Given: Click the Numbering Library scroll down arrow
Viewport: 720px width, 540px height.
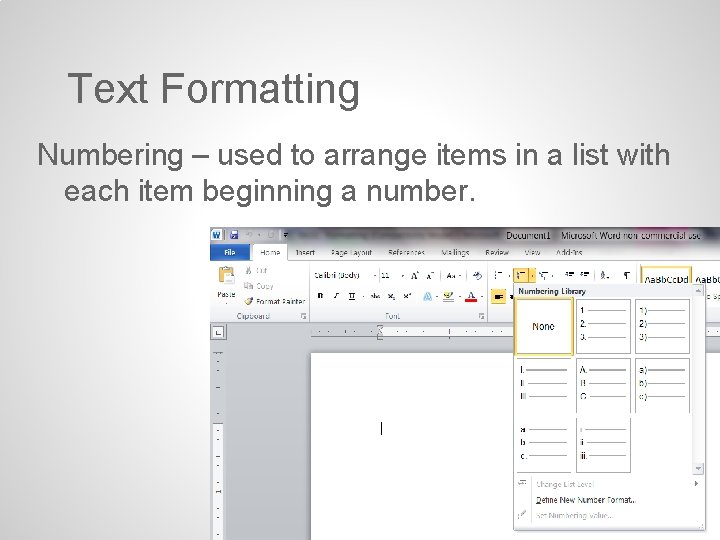Looking at the screenshot, I should [x=698, y=468].
